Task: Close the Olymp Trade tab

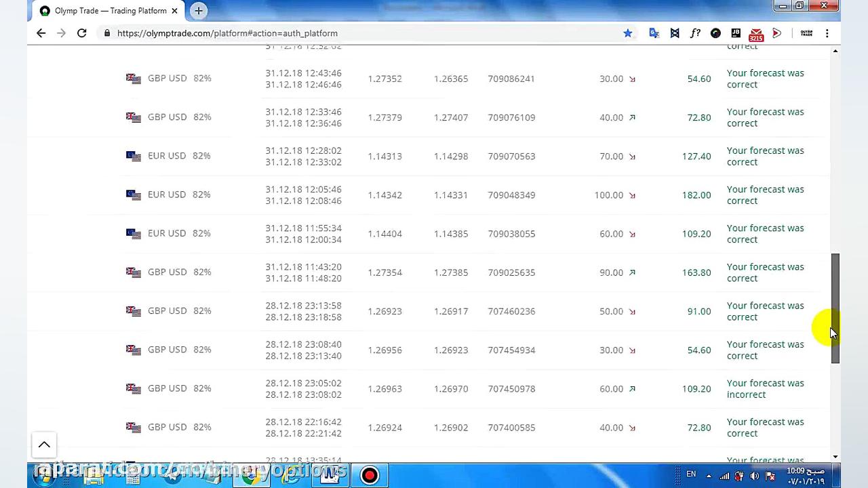Action: click(x=174, y=11)
